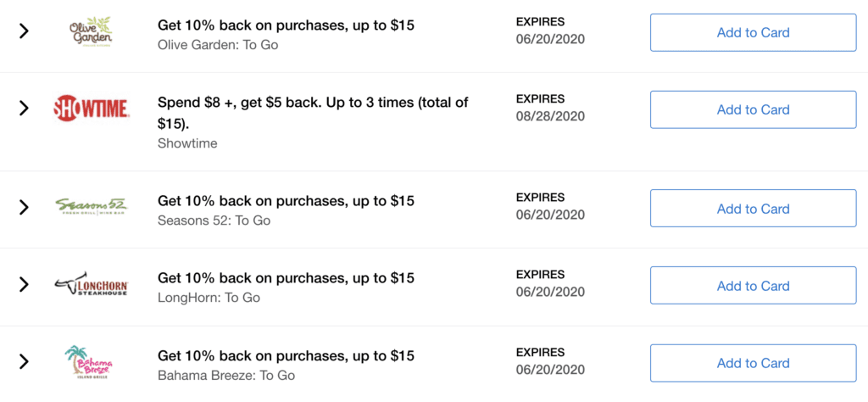The width and height of the screenshot is (868, 402).
Task: Expand the LongHorn offer chevron
Action: pyautogui.click(x=23, y=285)
